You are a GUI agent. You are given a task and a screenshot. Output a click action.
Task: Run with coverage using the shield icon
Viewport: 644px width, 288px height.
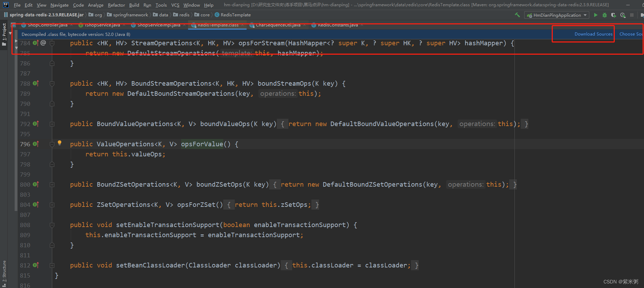point(614,15)
